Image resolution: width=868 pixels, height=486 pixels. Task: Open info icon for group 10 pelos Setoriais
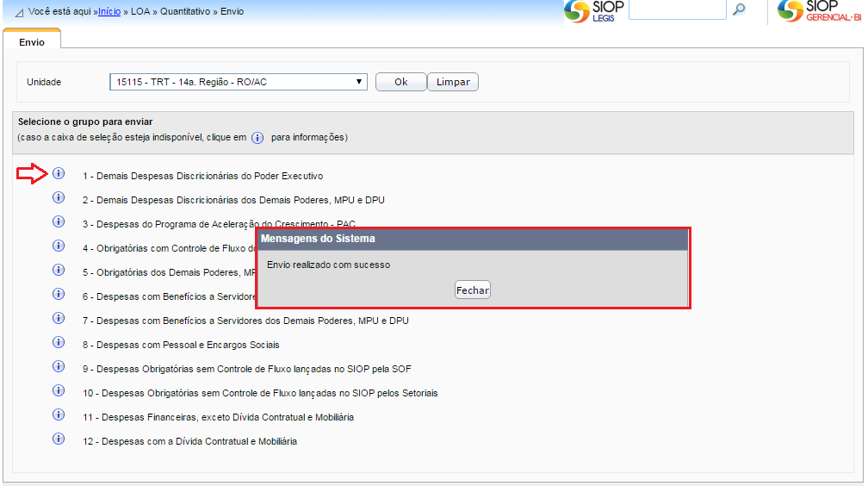[x=59, y=390]
